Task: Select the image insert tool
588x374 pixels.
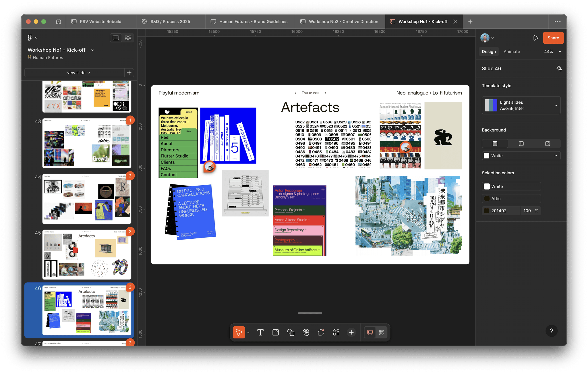Action: point(276,332)
